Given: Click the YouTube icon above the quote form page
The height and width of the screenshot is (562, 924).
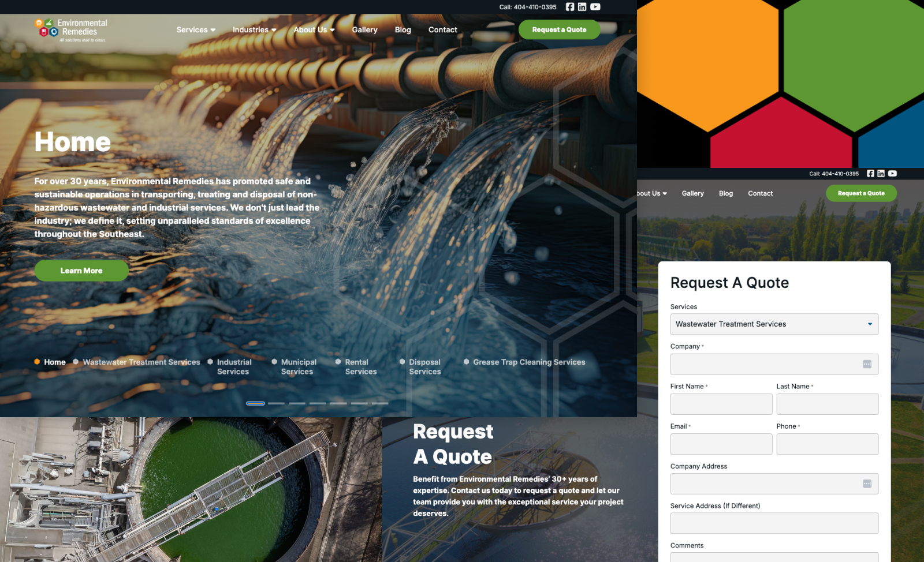Looking at the screenshot, I should pyautogui.click(x=892, y=174).
